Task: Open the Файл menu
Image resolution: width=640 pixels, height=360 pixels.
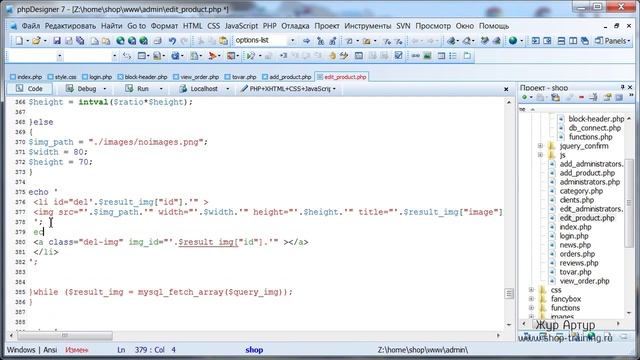Action: point(31,26)
